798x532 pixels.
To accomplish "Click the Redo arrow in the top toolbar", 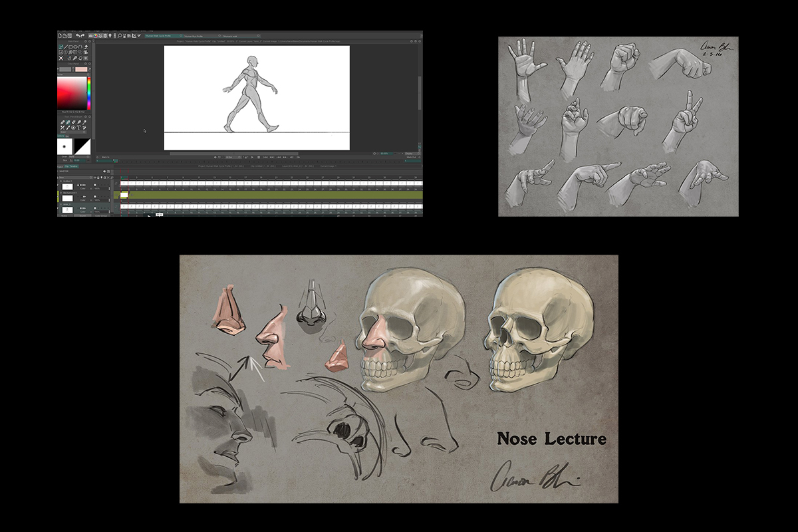I will tap(82, 36).
